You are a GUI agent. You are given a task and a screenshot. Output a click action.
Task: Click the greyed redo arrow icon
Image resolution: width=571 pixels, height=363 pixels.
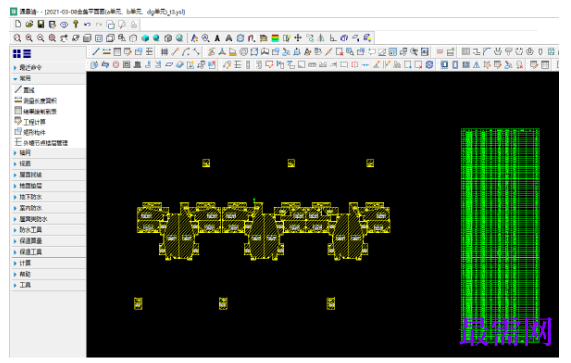pyautogui.click(x=99, y=24)
